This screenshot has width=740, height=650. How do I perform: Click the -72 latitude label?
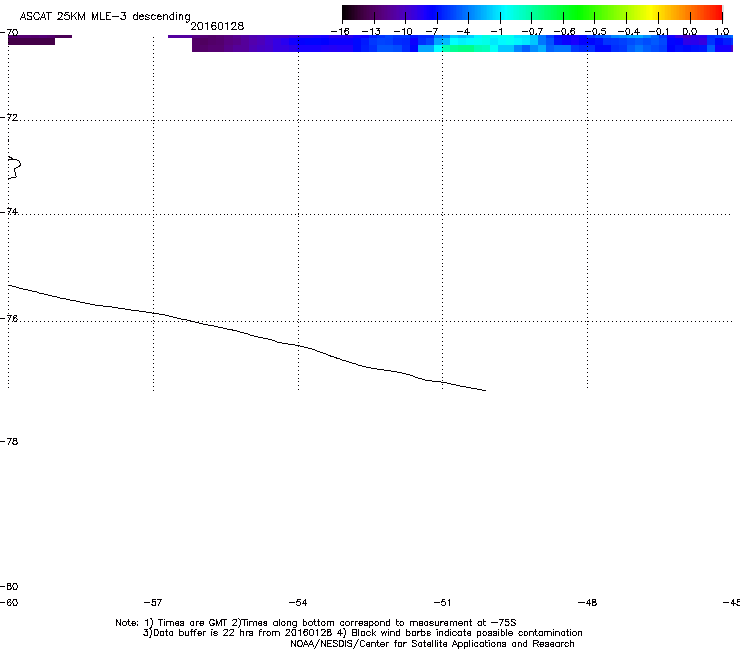9,117
